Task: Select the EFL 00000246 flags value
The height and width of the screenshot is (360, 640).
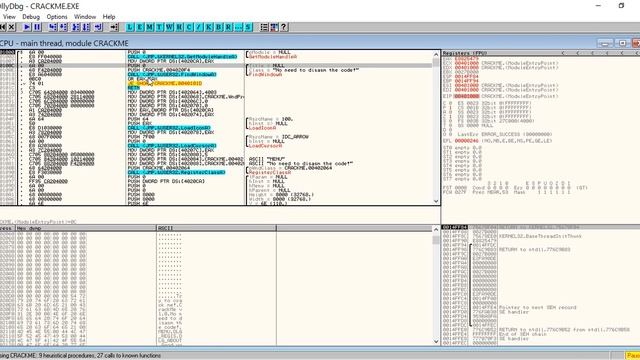Action: point(467,141)
